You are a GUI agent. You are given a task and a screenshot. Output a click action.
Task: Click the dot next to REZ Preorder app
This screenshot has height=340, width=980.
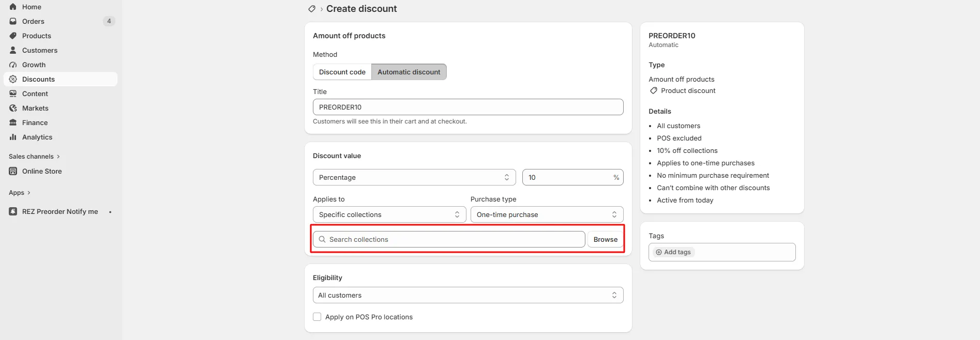110,212
